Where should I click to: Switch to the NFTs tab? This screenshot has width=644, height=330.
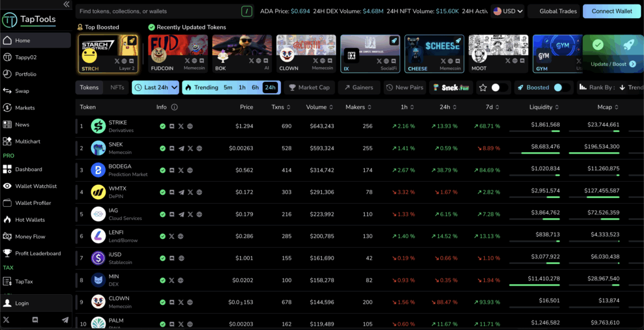[x=117, y=87]
